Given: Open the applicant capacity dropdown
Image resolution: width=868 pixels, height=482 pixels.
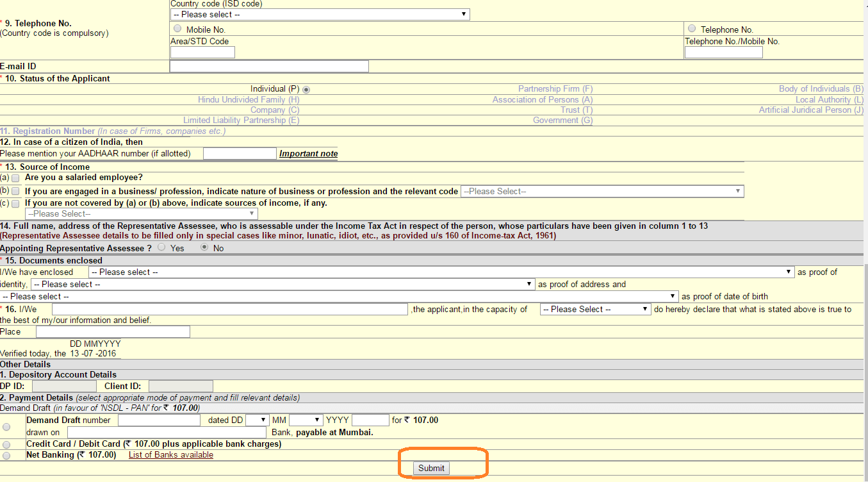Looking at the screenshot, I should 594,309.
